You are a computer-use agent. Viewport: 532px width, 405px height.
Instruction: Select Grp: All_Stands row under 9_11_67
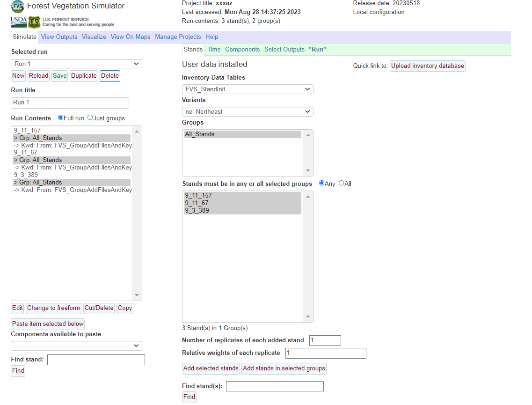72,160
